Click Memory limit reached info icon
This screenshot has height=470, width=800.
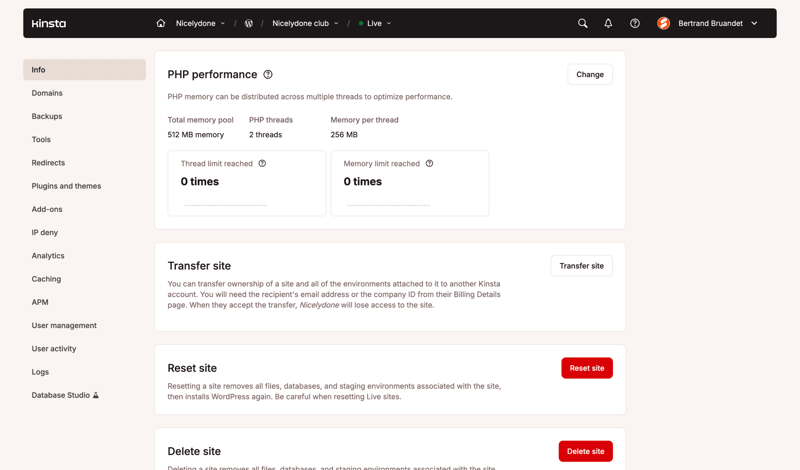click(x=429, y=163)
